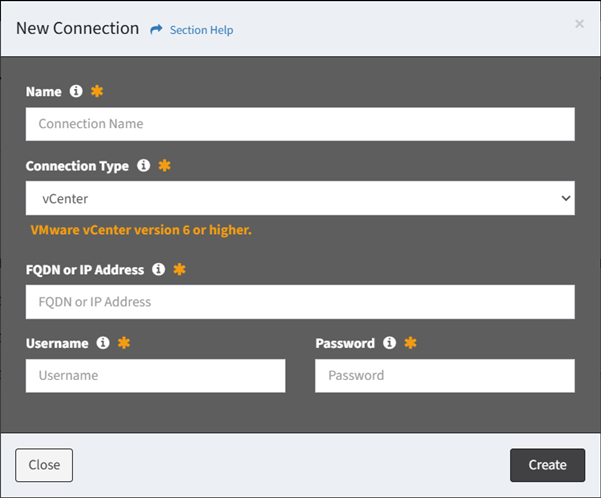Image resolution: width=601 pixels, height=498 pixels.
Task: Click the info icon beside Name label
Action: 75,91
